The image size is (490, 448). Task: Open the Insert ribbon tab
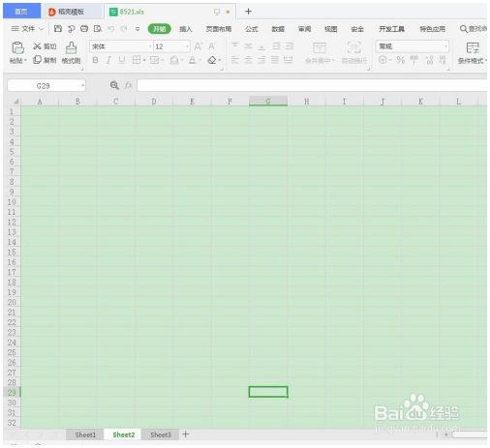coord(186,29)
